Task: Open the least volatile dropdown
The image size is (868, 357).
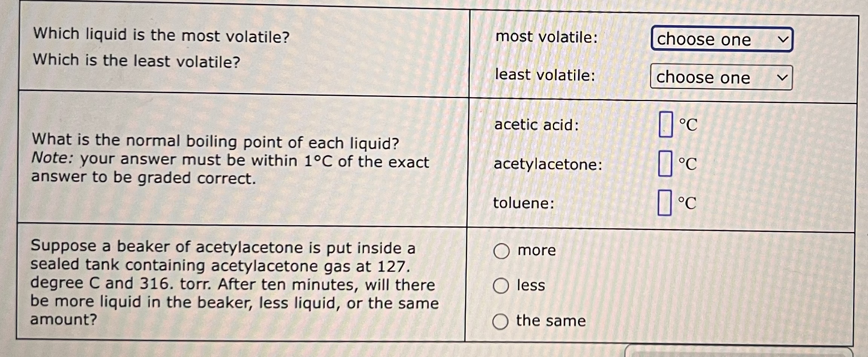Action: click(722, 77)
